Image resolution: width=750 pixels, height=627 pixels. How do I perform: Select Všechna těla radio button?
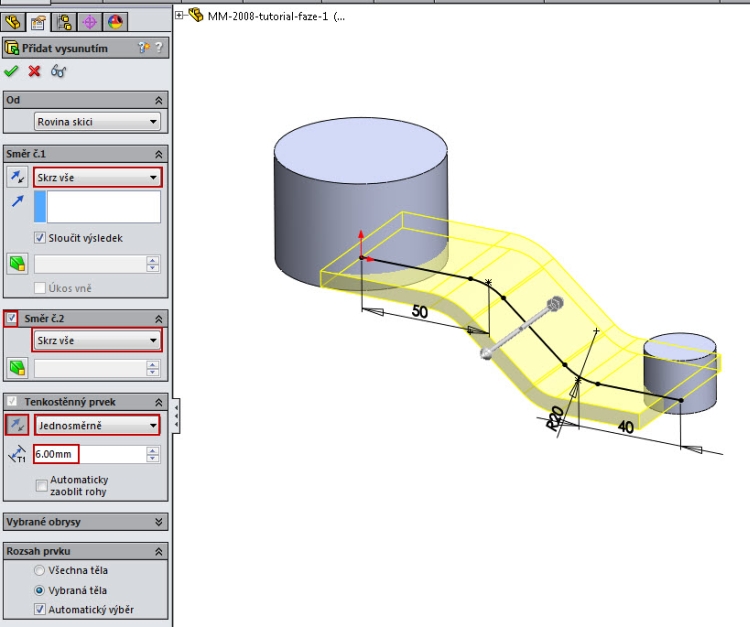tap(40, 570)
